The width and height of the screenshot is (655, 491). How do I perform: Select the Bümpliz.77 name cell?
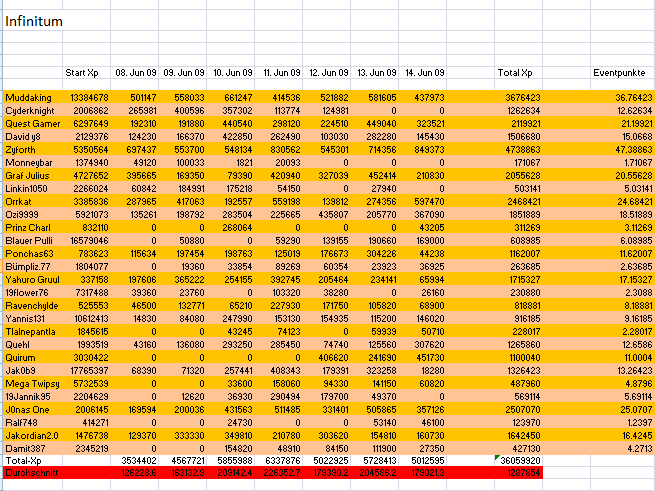click(33, 266)
